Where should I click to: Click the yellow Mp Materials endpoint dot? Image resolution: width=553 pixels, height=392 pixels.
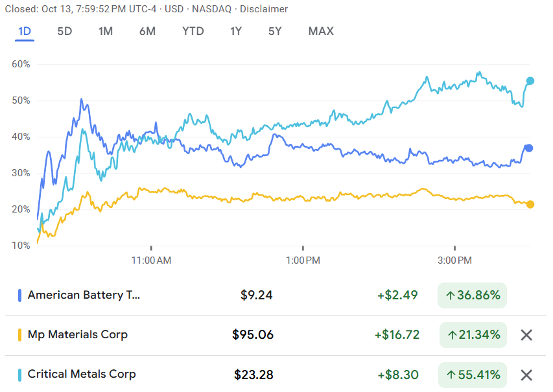[530, 204]
